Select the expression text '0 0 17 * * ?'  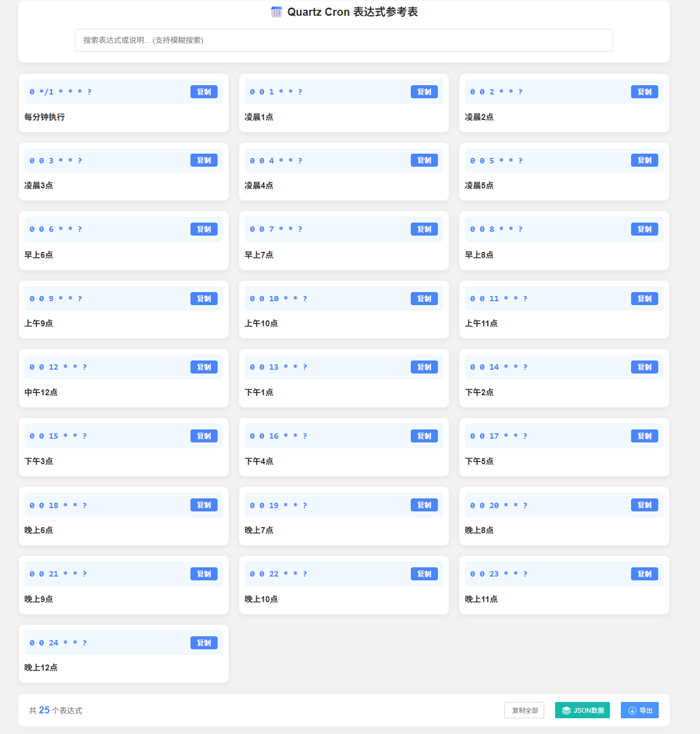tap(499, 436)
